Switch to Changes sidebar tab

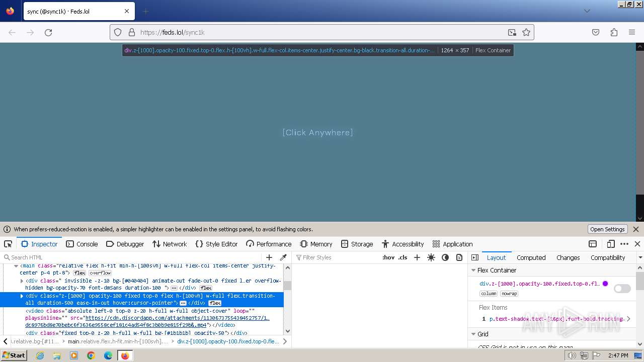tap(568, 257)
